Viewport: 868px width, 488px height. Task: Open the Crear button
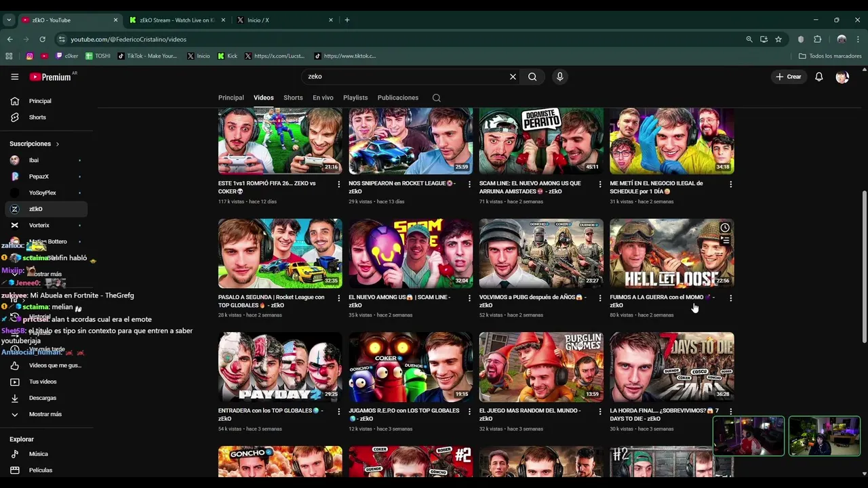(789, 77)
